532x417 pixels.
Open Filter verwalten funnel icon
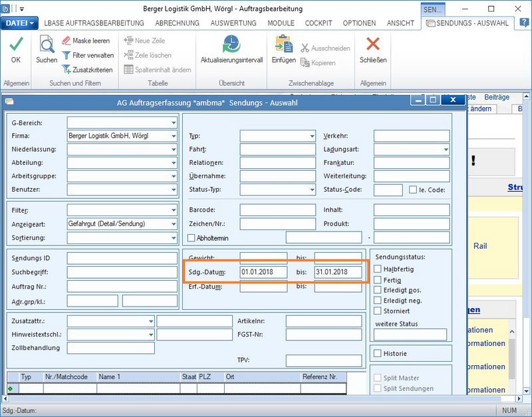[66, 55]
